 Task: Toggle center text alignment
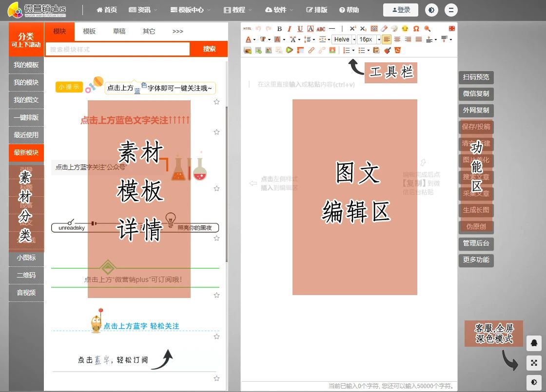pos(397,39)
